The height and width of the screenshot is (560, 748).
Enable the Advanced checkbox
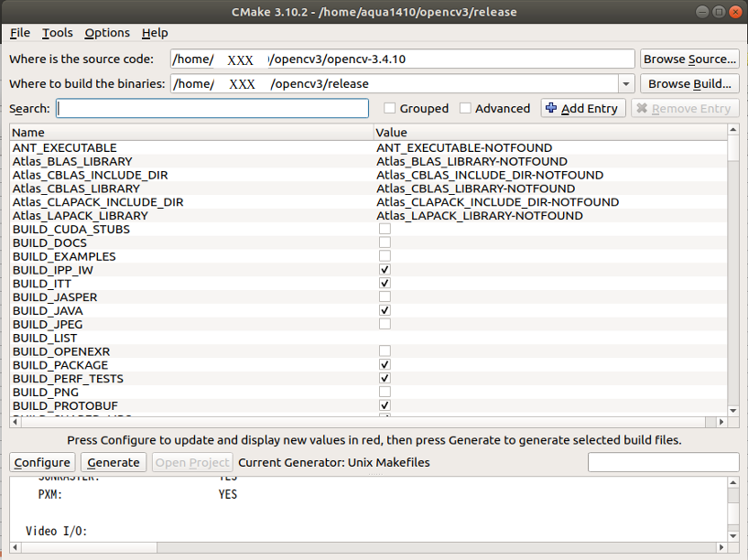[x=465, y=109]
